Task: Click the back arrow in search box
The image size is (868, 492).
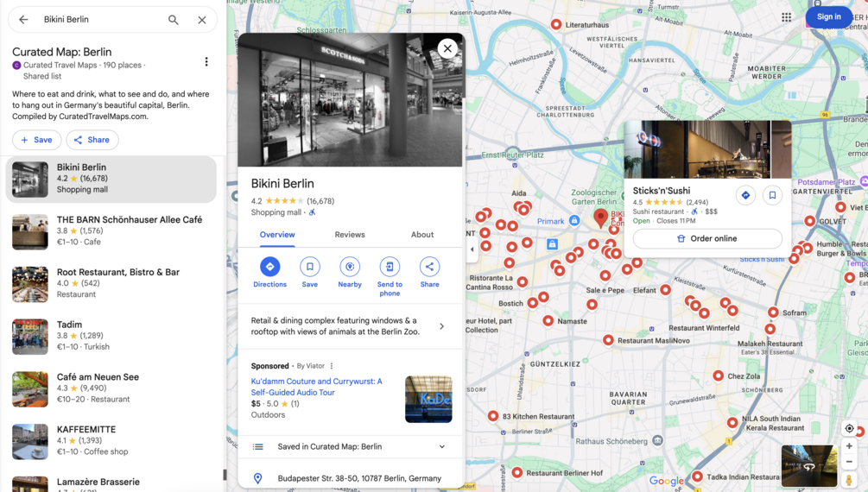Action: tap(23, 19)
